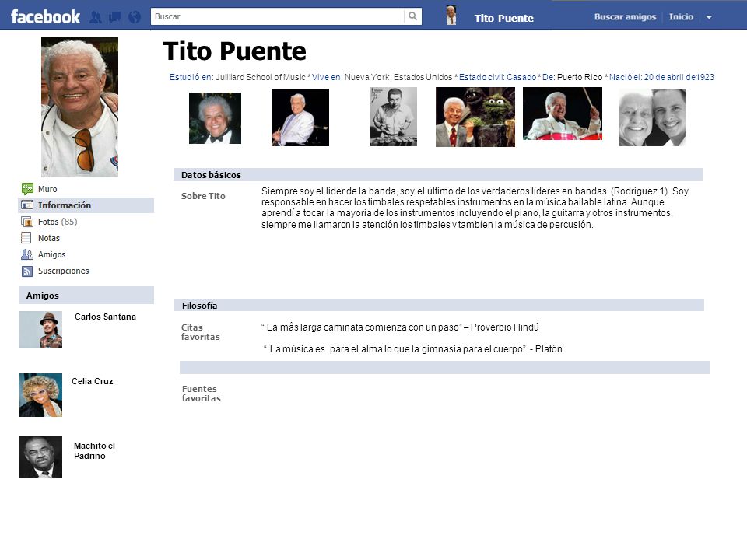This screenshot has width=747, height=560.
Task: Open the Notas tab
Action: 48,238
